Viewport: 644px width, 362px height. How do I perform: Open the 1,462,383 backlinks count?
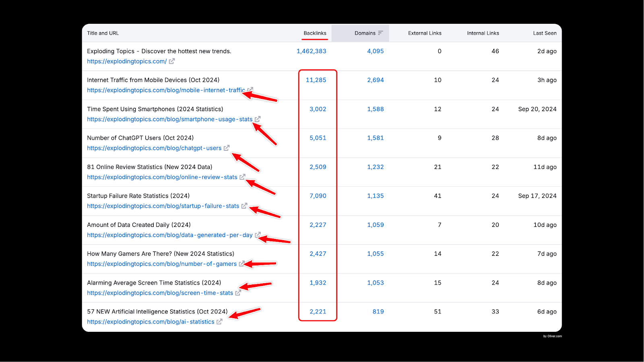tap(312, 51)
